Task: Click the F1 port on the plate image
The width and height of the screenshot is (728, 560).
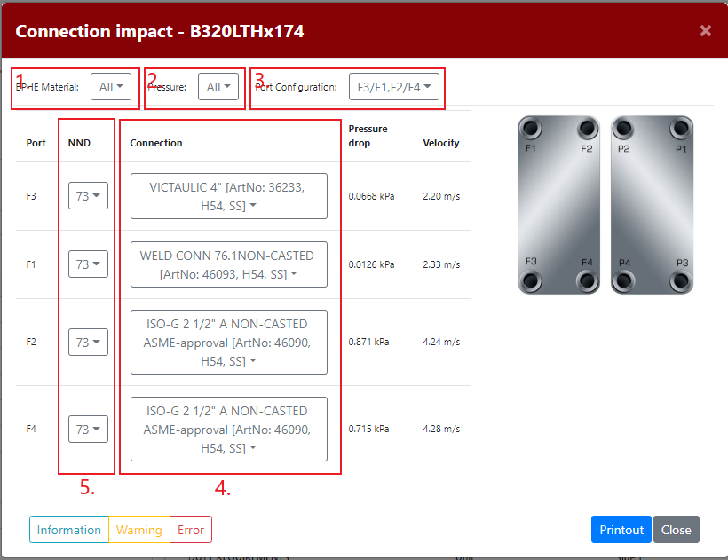Action: point(531,129)
